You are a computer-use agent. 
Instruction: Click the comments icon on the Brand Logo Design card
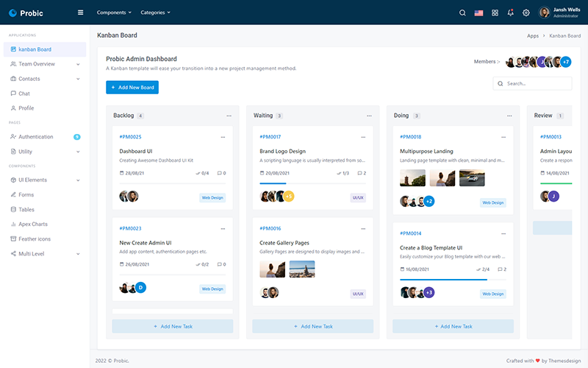click(x=359, y=173)
